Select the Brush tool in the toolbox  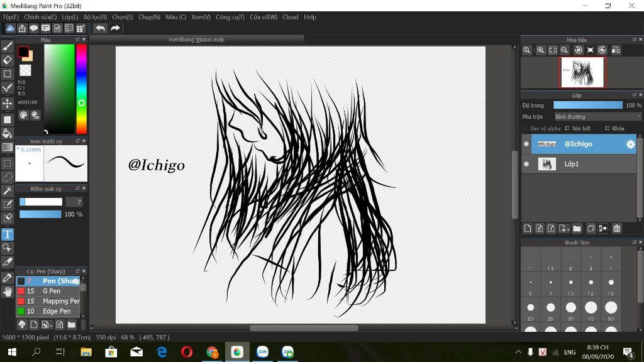[8, 46]
